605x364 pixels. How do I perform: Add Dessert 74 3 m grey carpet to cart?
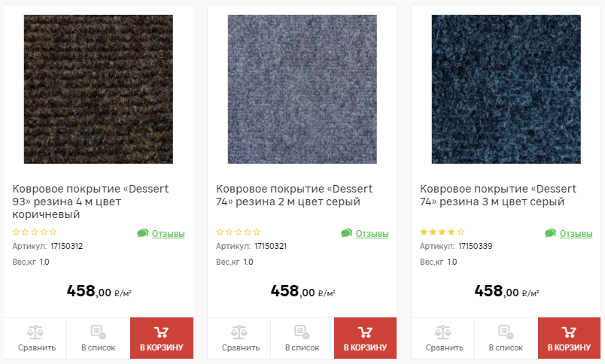[569, 338]
